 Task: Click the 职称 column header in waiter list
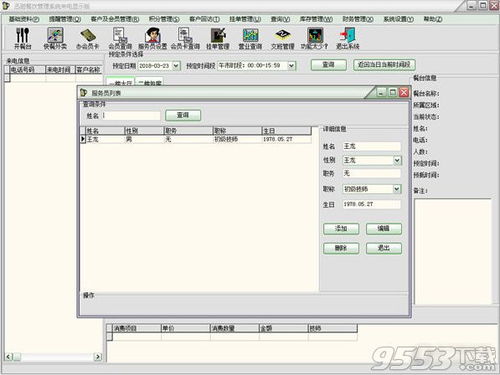237,131
